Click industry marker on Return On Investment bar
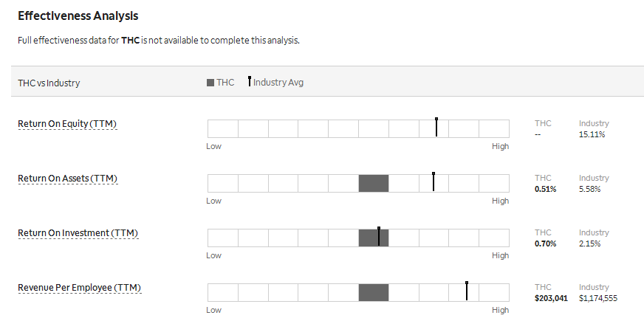Viewport: 644px width, 335px height. (x=379, y=236)
